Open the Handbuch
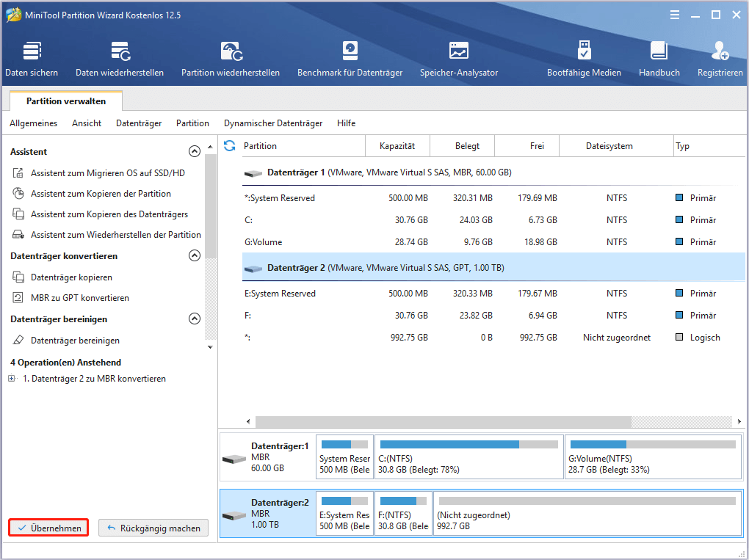This screenshot has height=560, width=749. (x=659, y=59)
